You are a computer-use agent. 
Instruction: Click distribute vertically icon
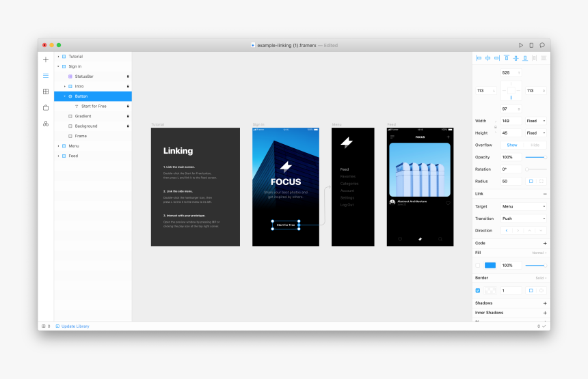coord(544,58)
